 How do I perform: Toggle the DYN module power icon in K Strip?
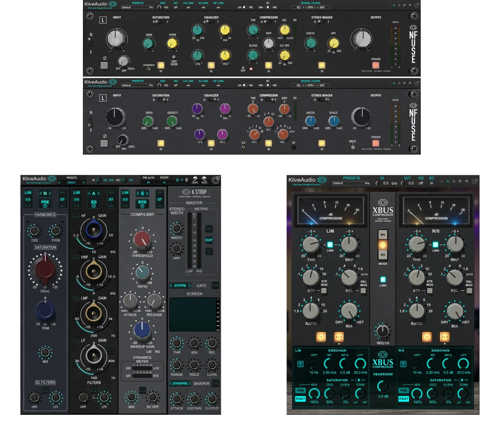click(x=142, y=206)
